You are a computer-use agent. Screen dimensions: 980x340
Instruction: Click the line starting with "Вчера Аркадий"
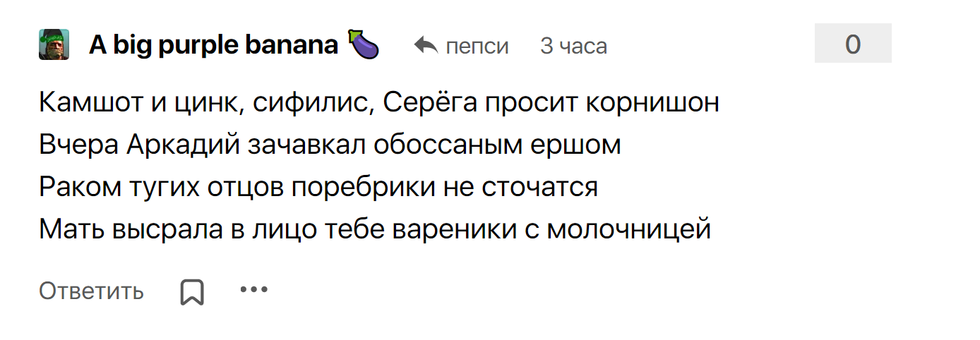[x=329, y=145]
